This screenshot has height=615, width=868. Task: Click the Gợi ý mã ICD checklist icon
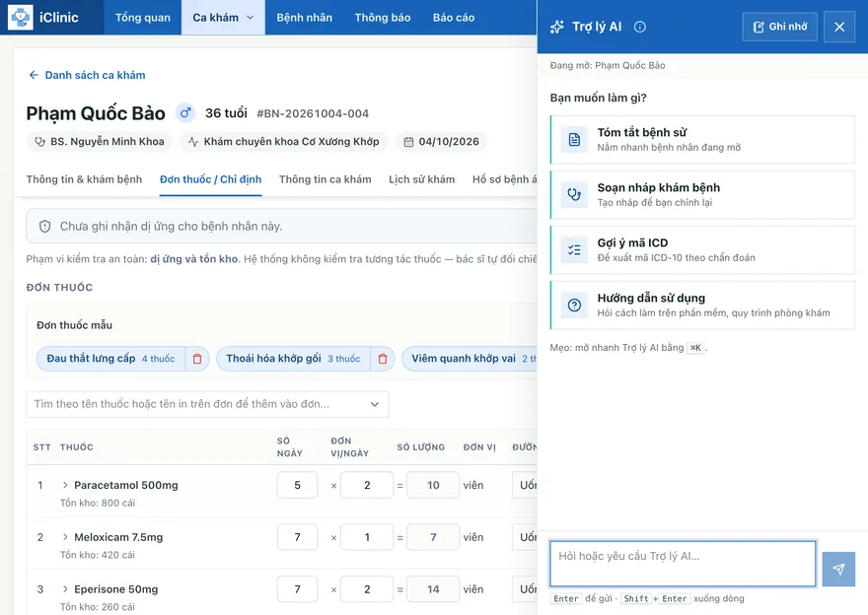(x=574, y=250)
